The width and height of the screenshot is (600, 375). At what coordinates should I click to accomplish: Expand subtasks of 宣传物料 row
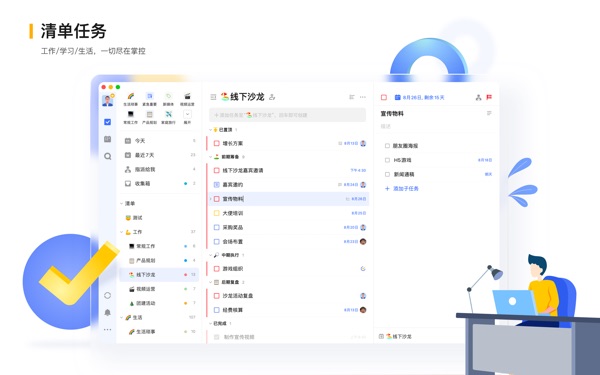(210, 199)
